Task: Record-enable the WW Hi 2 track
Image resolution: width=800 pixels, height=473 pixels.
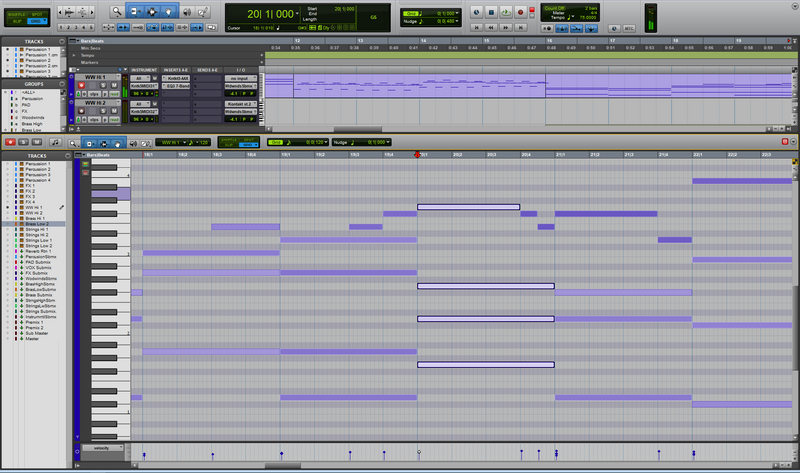Action: [81, 111]
